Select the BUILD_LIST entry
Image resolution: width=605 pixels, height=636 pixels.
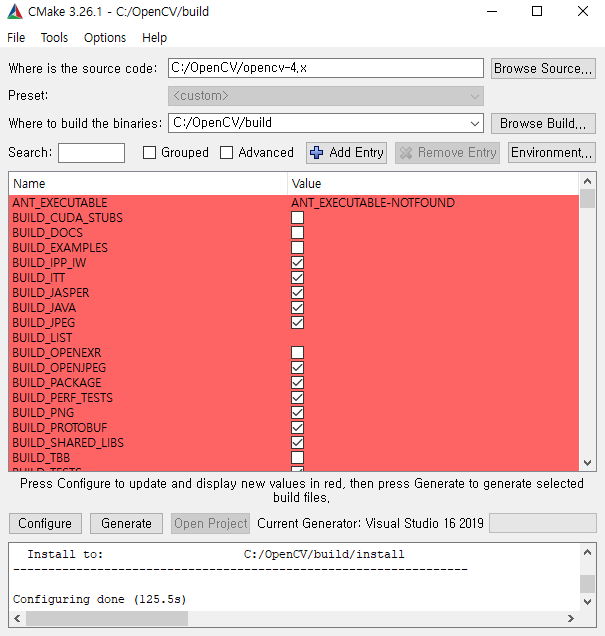click(42, 338)
